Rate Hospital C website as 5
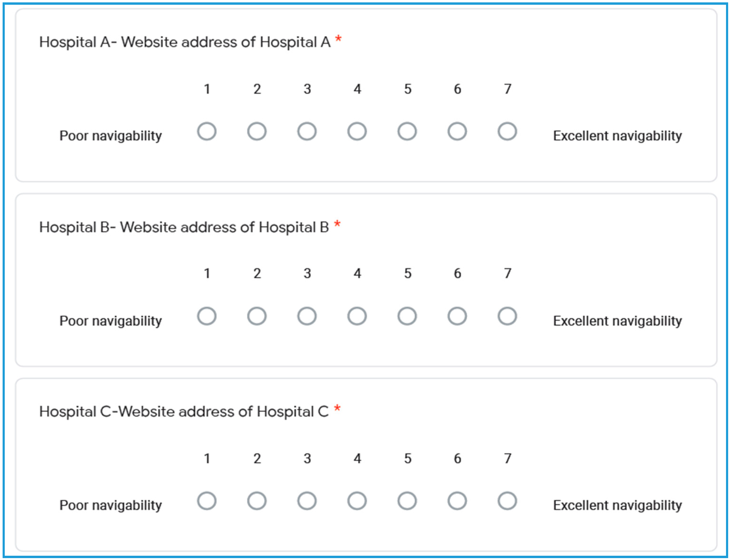 tap(407, 501)
